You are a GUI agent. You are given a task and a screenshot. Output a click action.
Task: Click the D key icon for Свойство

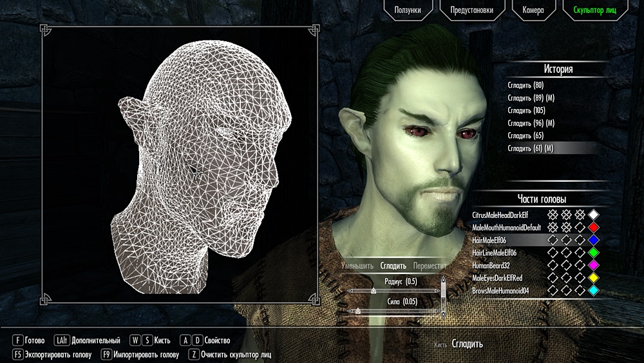[197, 340]
